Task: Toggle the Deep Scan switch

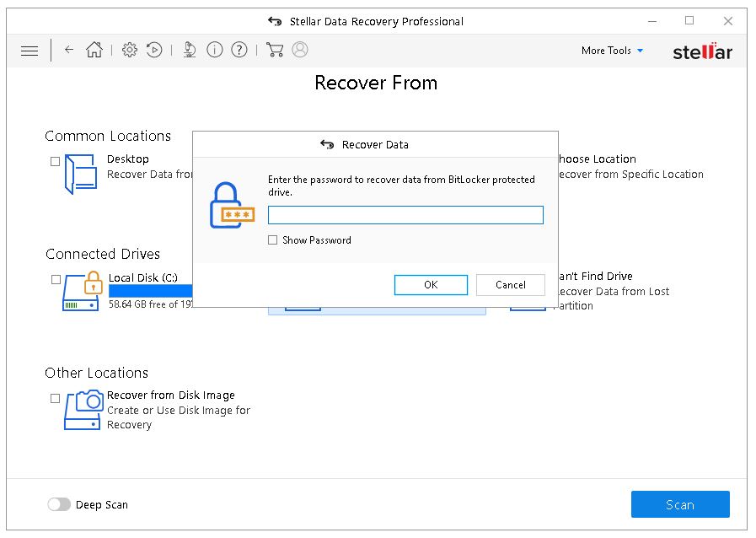Action: pos(59,504)
